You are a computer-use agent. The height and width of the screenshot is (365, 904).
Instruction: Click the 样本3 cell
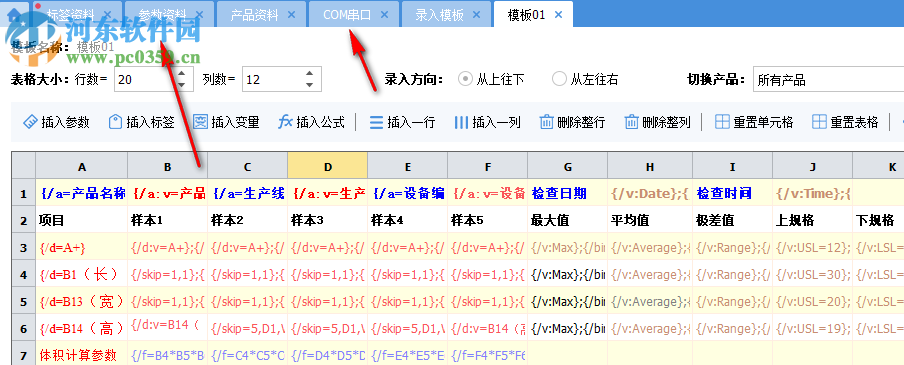pos(327,220)
